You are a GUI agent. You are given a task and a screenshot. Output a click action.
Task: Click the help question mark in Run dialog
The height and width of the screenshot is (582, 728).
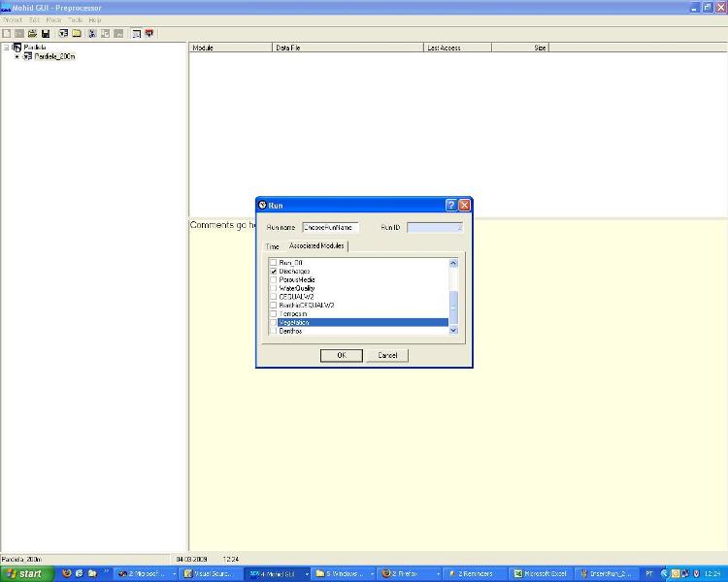(450, 206)
